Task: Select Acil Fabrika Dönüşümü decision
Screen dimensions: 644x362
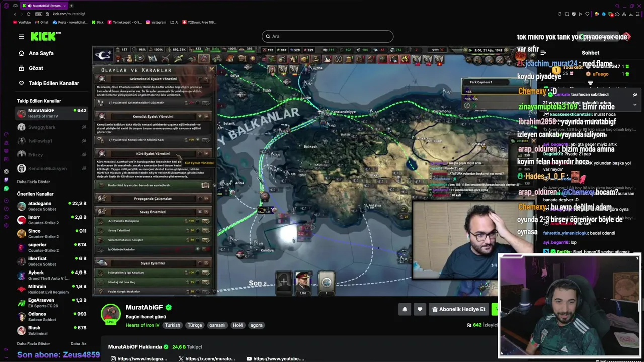Action: (x=153, y=221)
